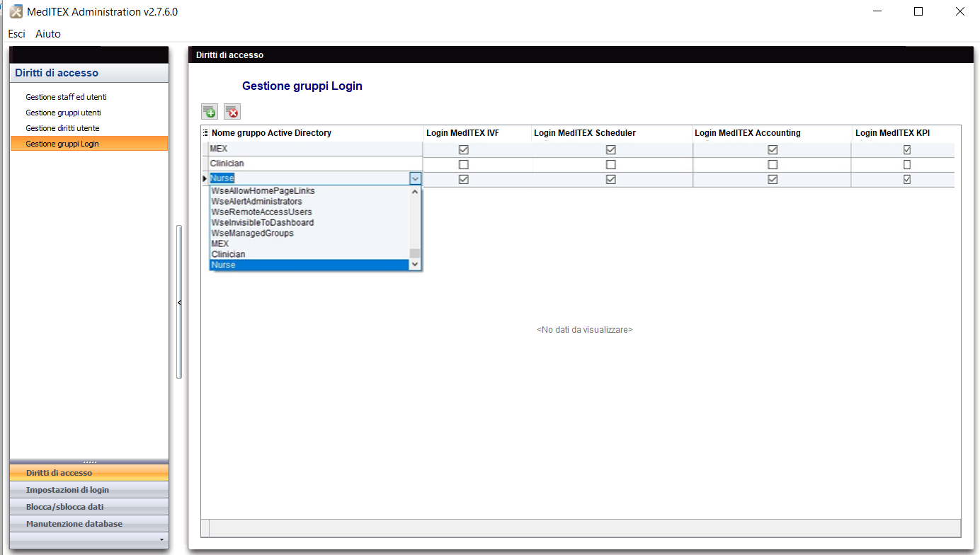Image resolution: width=980 pixels, height=555 pixels.
Task: Open the grid column chooser icon
Action: point(205,133)
